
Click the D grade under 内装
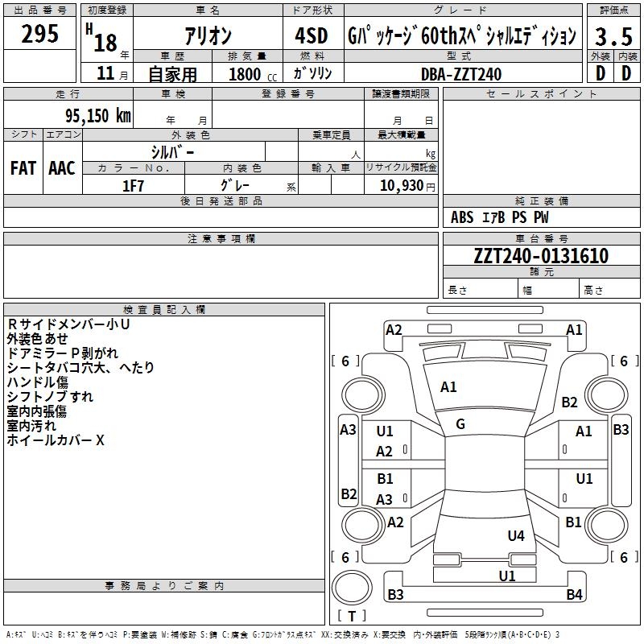(626, 73)
